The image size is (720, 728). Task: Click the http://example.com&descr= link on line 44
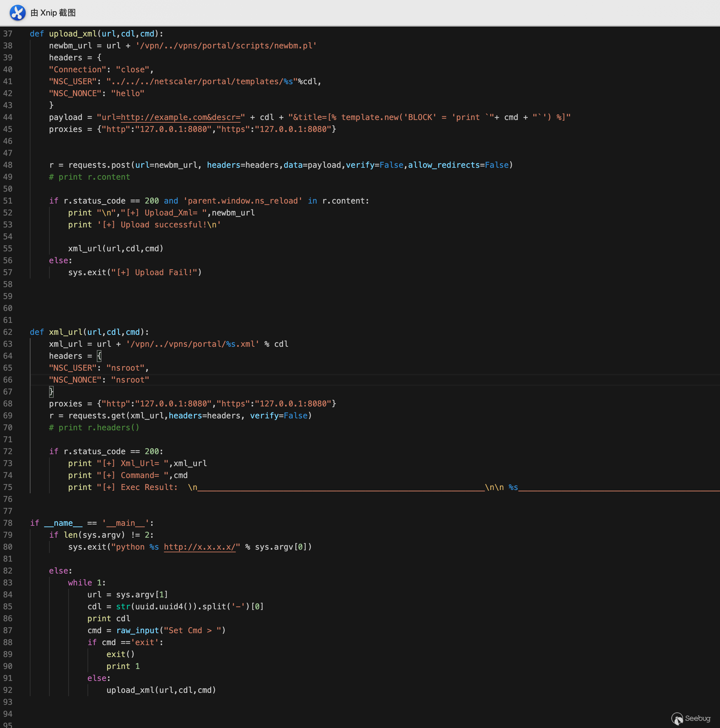point(180,117)
